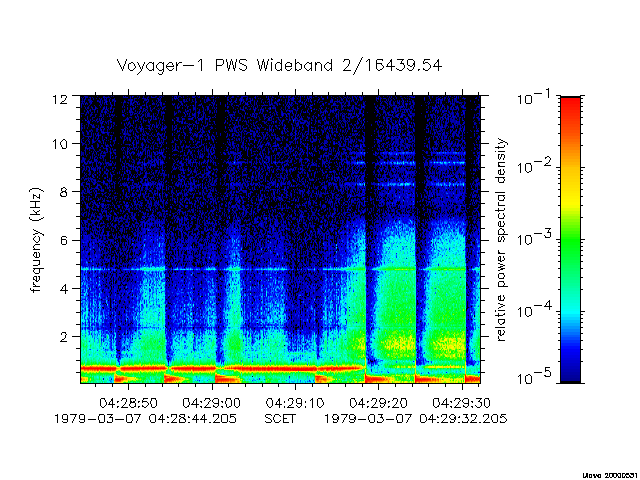Click the start timestamp "1979-03-07 04:28:44.205"

click(145, 419)
